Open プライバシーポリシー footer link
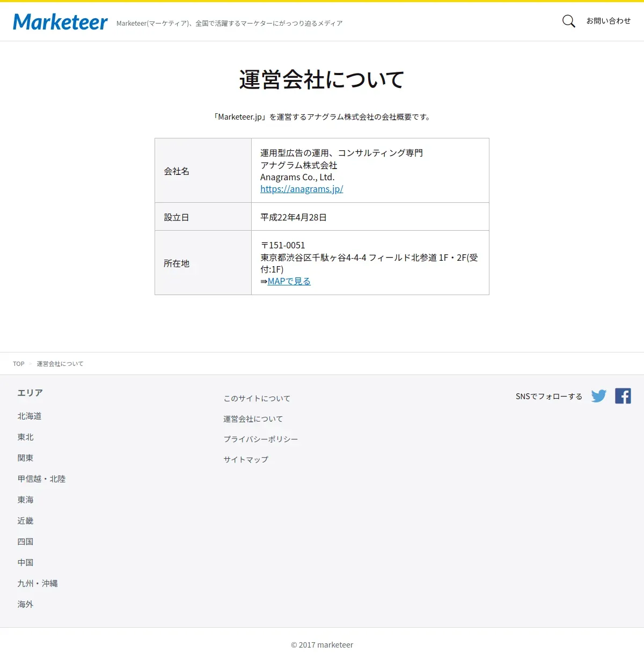The width and height of the screenshot is (644, 661). click(261, 439)
